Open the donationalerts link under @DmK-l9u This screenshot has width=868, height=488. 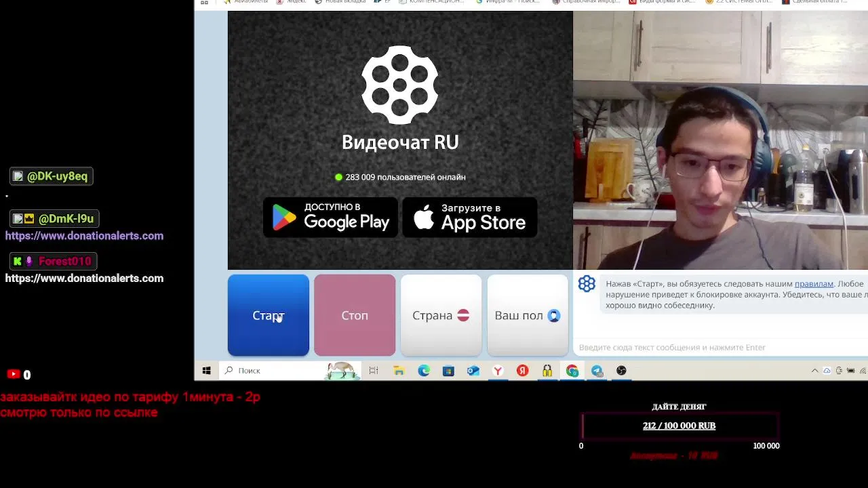84,236
